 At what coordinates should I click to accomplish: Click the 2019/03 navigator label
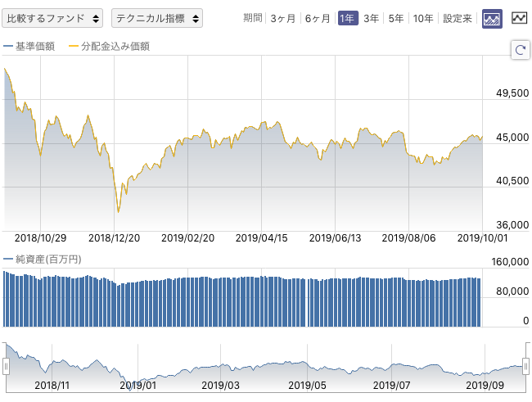(220, 386)
